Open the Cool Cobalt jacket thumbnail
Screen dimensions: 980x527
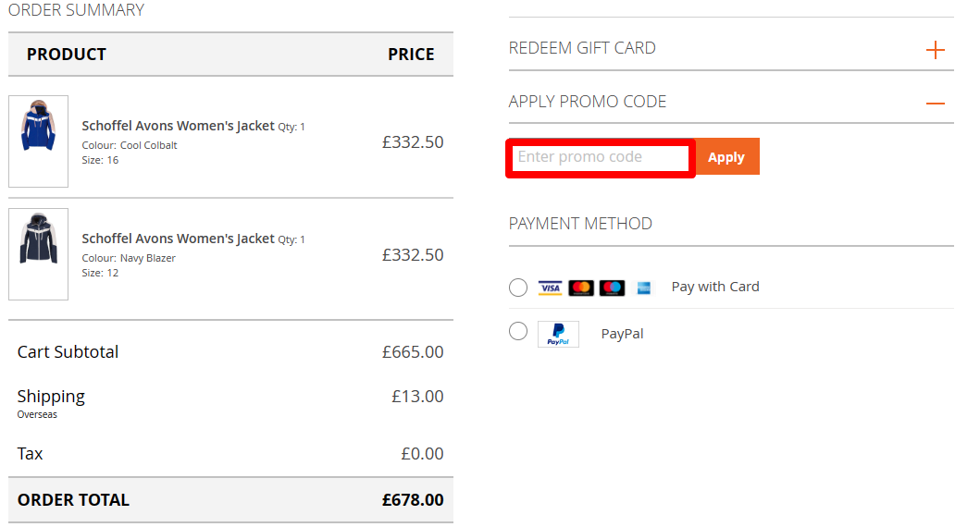pyautogui.click(x=38, y=141)
